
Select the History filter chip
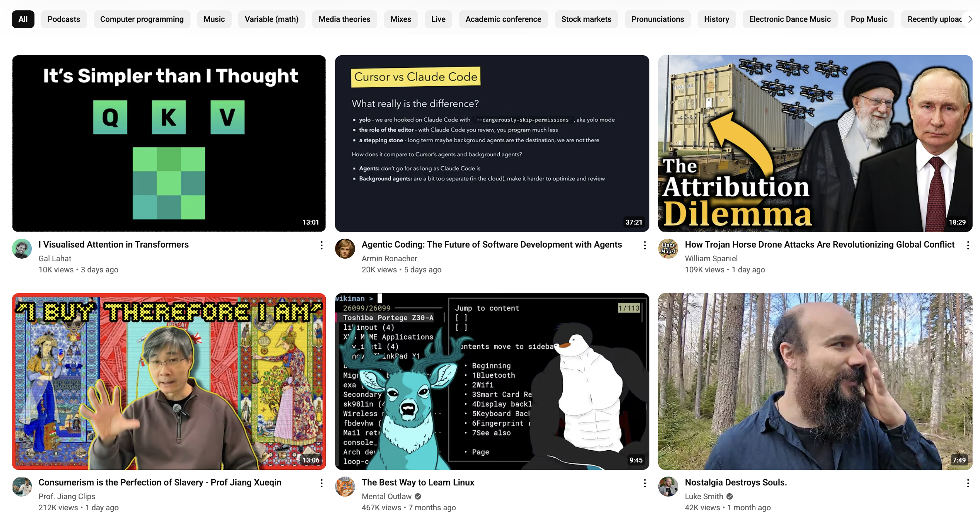[x=717, y=19]
